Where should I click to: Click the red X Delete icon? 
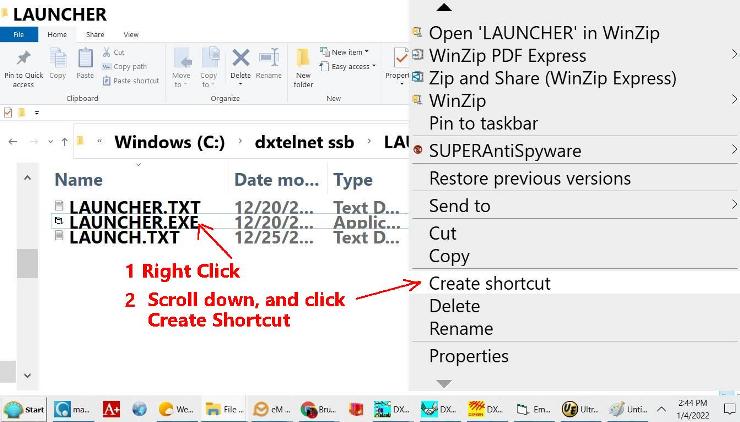[x=241, y=58]
